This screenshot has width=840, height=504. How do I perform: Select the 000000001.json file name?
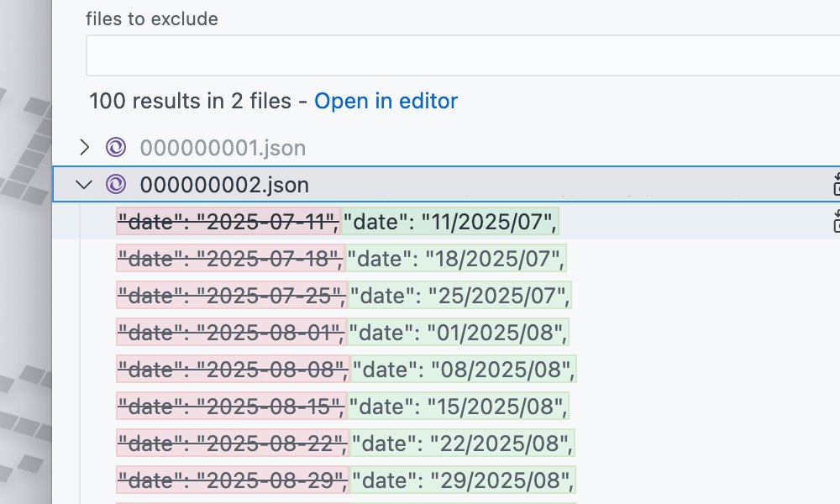pos(223,149)
